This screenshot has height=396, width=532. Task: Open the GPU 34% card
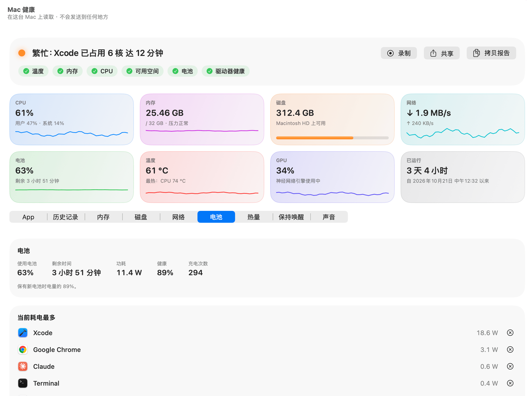click(x=332, y=177)
